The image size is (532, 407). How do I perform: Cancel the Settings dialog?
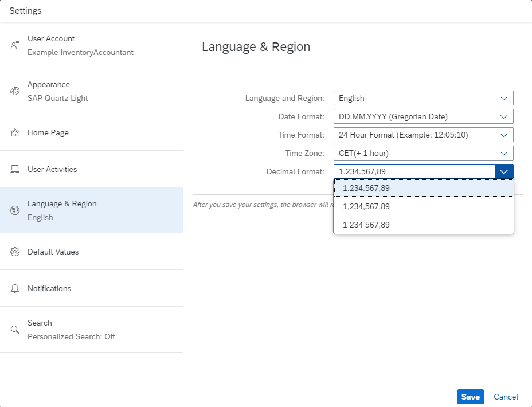coord(506,397)
